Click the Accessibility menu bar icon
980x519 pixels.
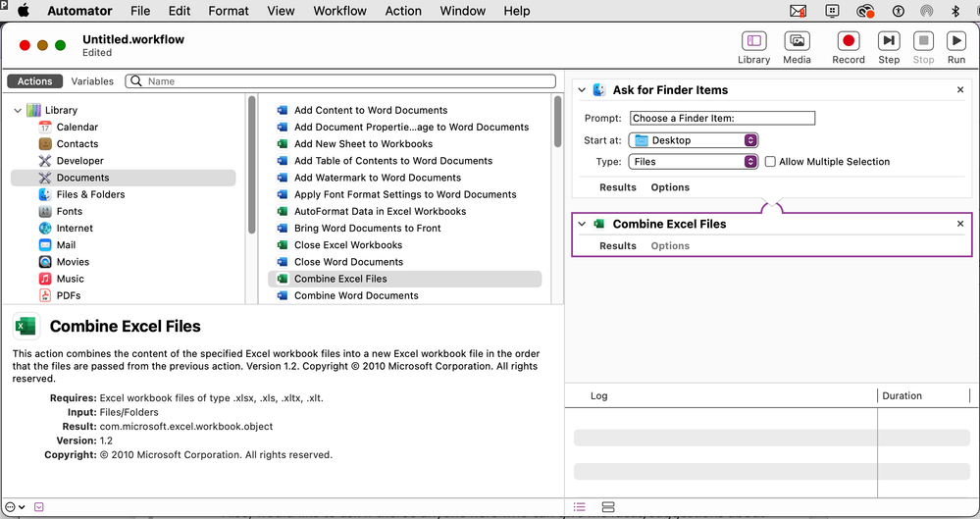coord(899,11)
